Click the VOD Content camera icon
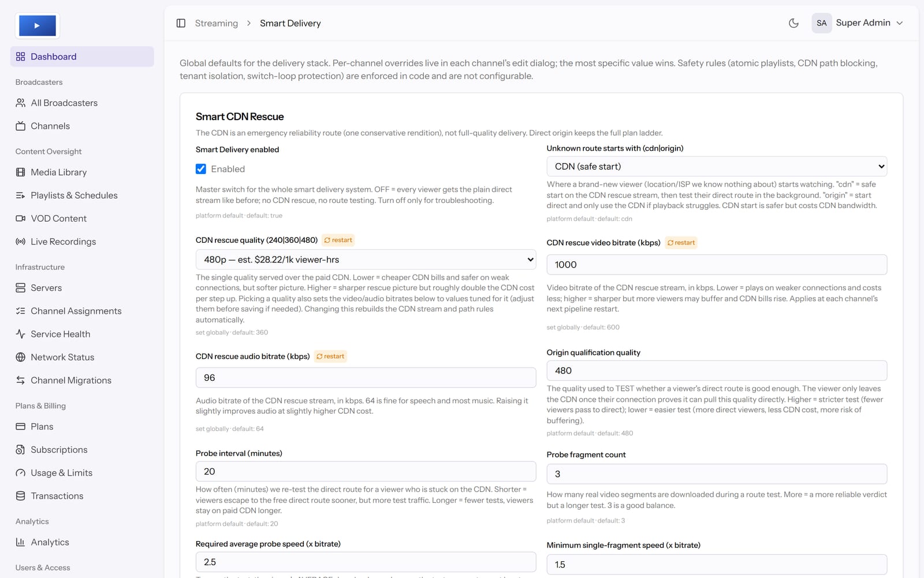Viewport: 924px width, 578px height. click(21, 218)
